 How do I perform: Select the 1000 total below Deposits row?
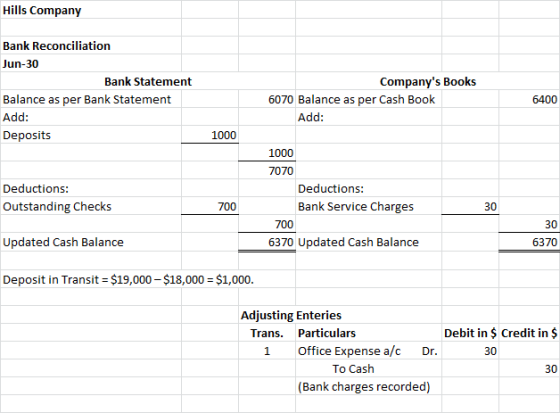(281, 153)
